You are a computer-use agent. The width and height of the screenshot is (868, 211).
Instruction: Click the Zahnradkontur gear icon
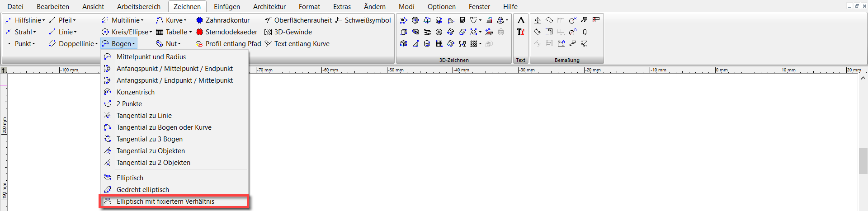tap(199, 20)
